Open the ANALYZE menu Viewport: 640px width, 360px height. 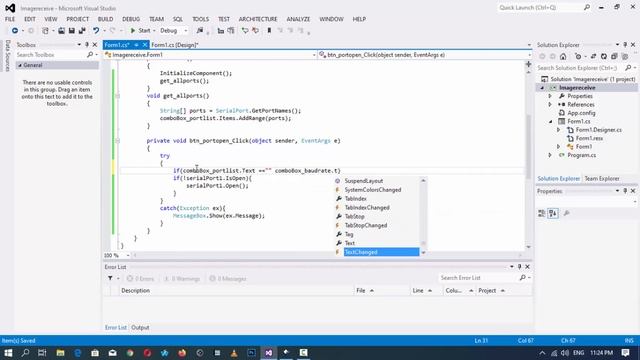(x=298, y=19)
